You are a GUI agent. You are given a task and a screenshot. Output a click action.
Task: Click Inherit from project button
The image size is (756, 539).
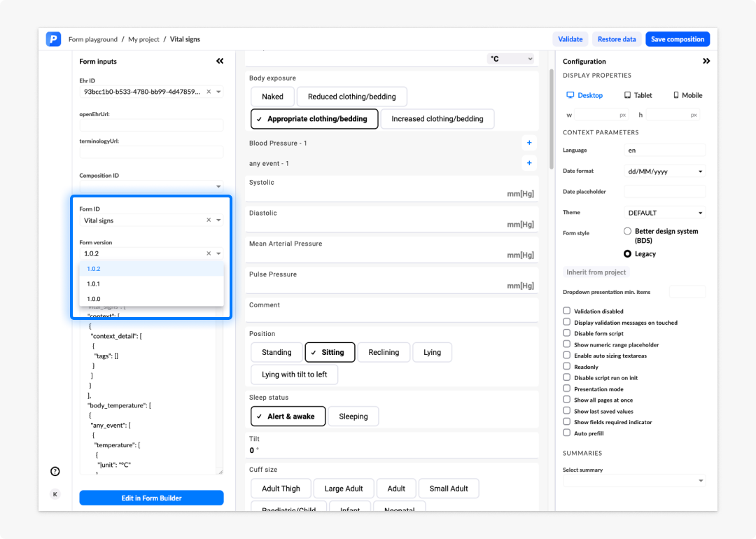(x=596, y=272)
